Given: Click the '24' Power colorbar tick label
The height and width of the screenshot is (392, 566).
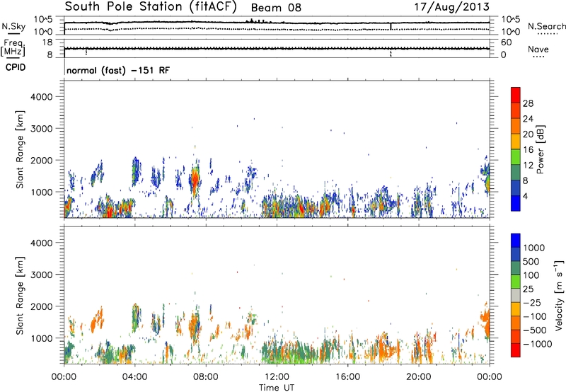Looking at the screenshot, I should (x=528, y=119).
